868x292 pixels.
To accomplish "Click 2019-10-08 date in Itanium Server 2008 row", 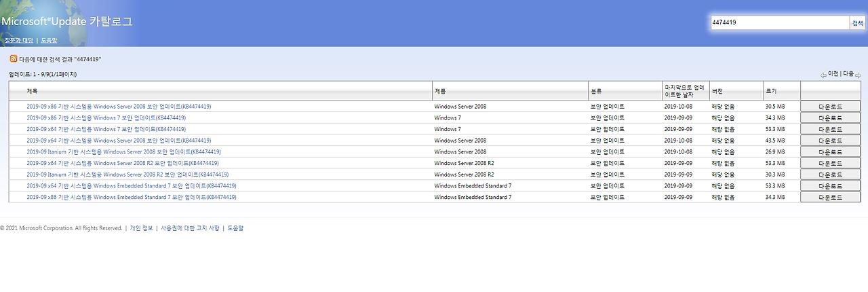I will (677, 151).
